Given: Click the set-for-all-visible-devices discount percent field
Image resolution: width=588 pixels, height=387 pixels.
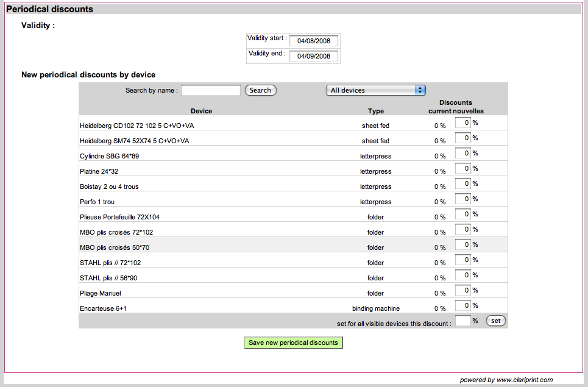Looking at the screenshot, I should coord(462,321).
